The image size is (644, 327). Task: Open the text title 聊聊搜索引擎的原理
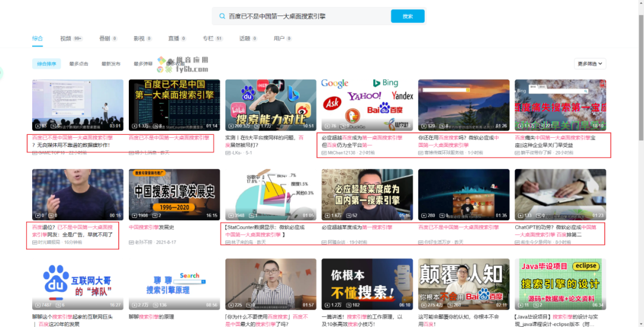point(151,317)
